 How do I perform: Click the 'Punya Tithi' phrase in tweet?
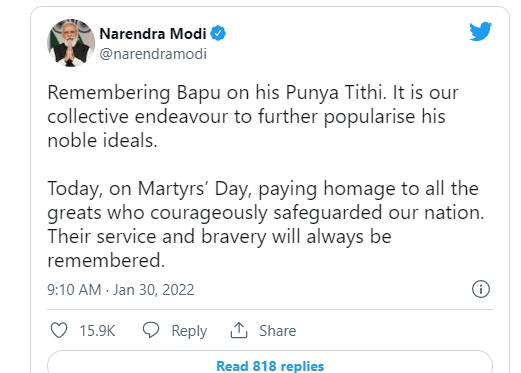(336, 93)
